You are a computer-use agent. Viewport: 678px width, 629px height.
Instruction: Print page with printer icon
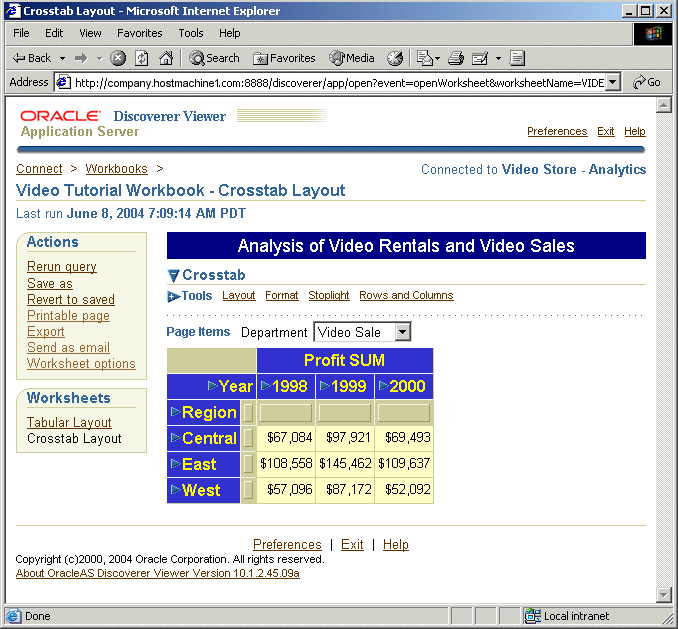pyautogui.click(x=455, y=58)
